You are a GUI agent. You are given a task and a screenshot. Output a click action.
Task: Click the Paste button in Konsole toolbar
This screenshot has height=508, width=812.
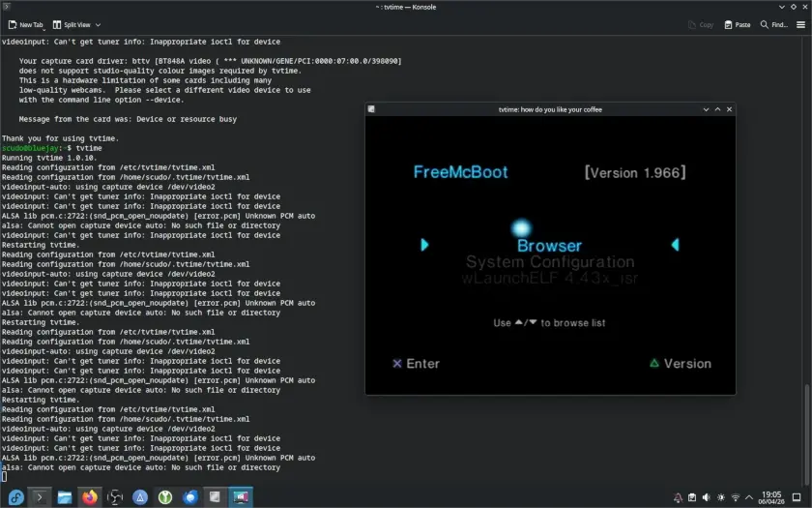pos(738,25)
